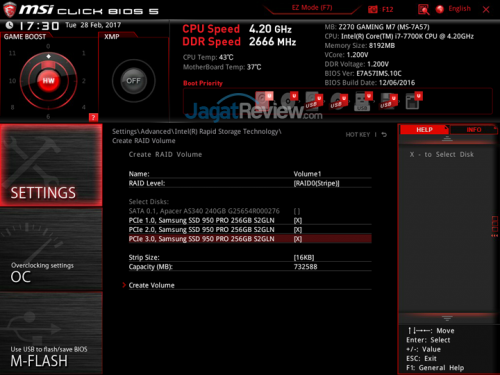This screenshot has height=375, width=500.
Task: Click the first boot priority hard disk icon
Action: (x=264, y=100)
